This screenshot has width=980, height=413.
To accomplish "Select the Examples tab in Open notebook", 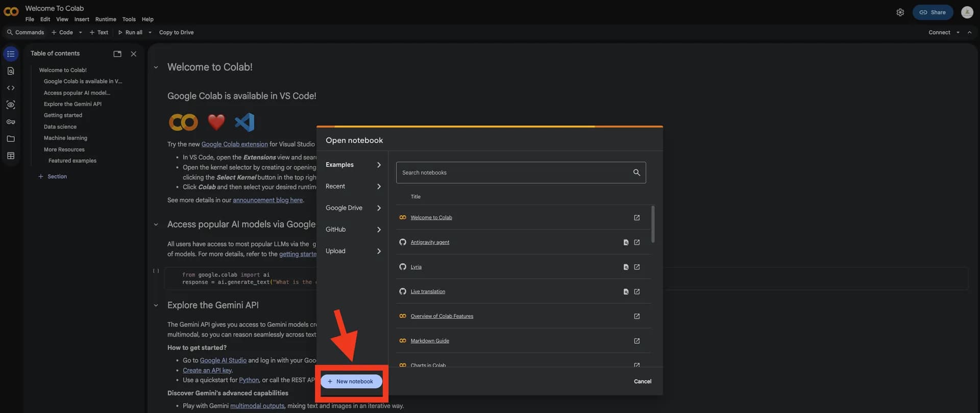I will pyautogui.click(x=353, y=165).
